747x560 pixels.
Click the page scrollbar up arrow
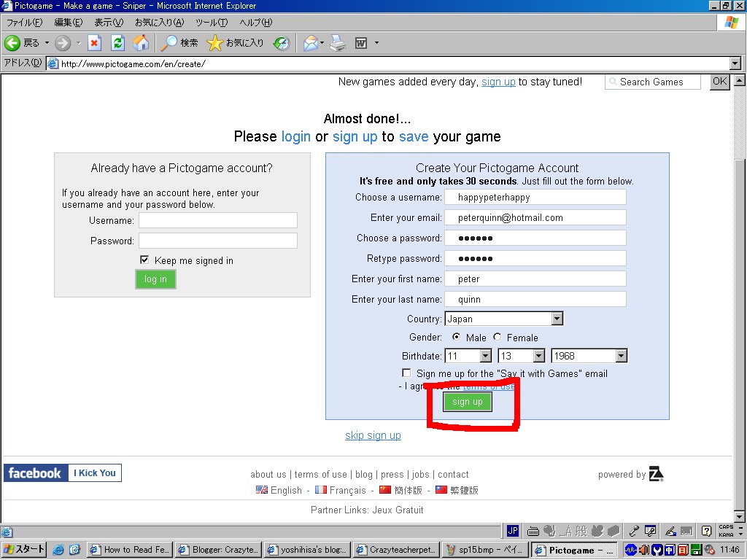739,80
